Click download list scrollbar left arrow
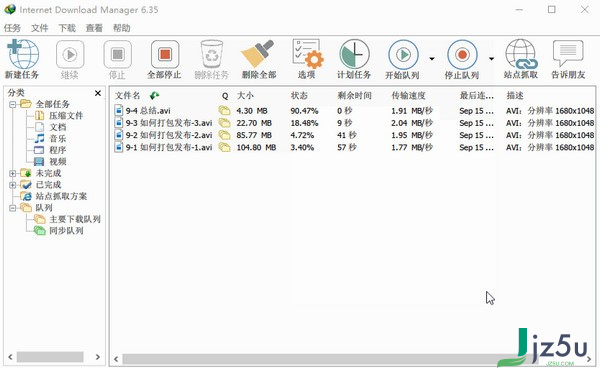This screenshot has height=368, width=600. click(x=116, y=359)
